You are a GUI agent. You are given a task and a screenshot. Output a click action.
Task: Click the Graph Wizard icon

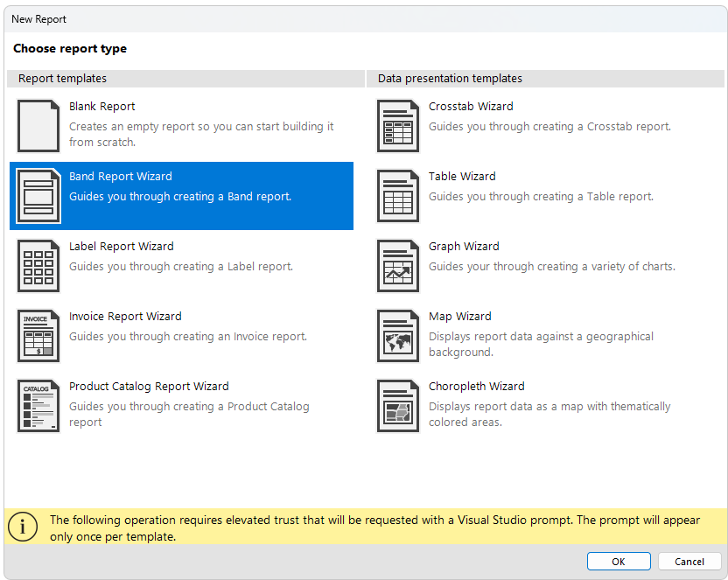click(x=398, y=265)
